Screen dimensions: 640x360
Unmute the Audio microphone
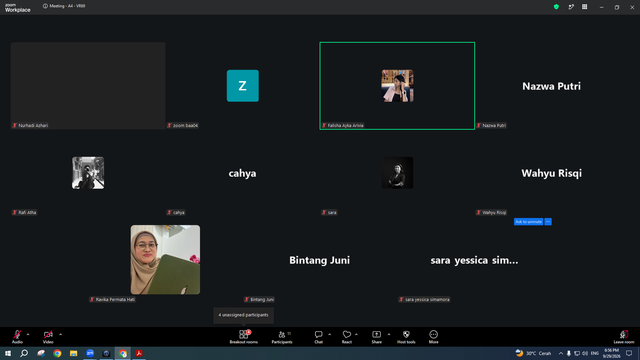pos(17,337)
